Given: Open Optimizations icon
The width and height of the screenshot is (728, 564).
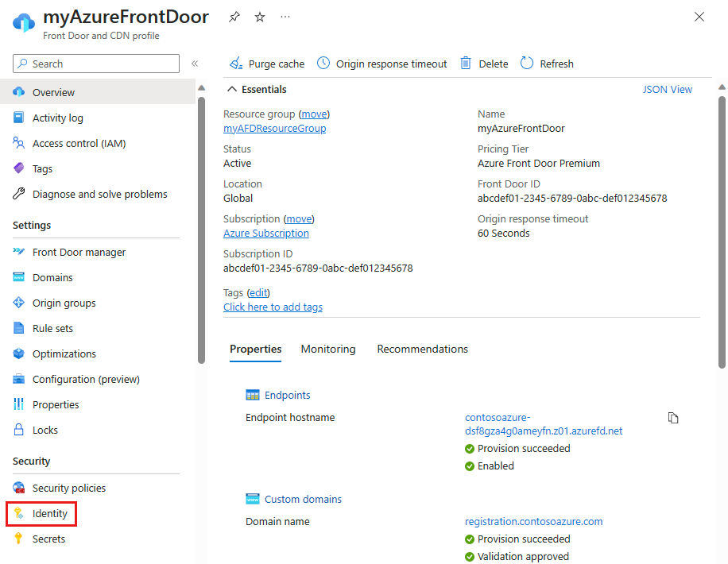Looking at the screenshot, I should tap(18, 353).
